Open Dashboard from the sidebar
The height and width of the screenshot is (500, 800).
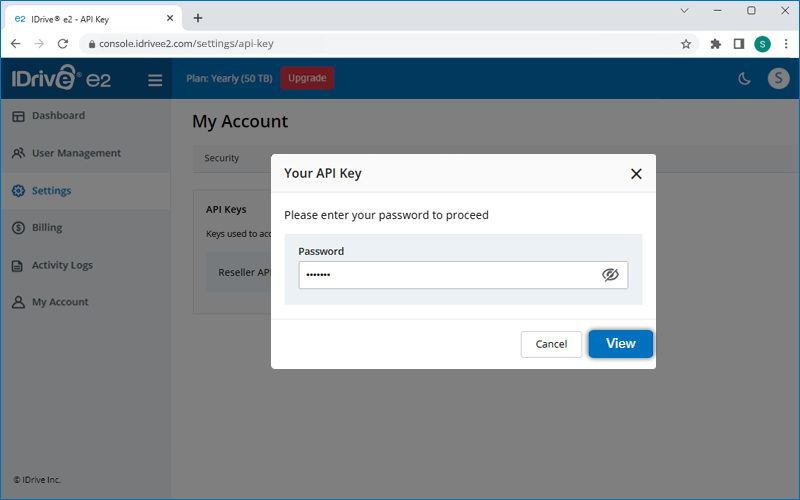coord(58,116)
